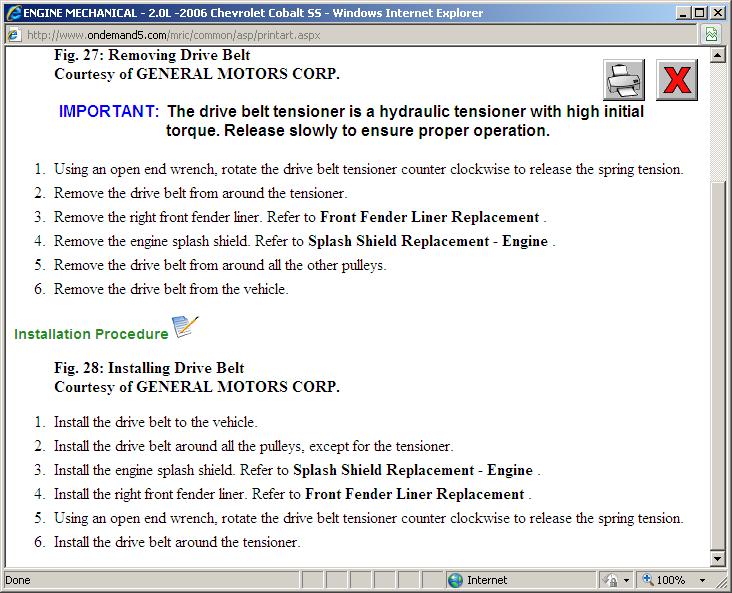Click text 'Install the drive belt around all the pulleys'

[x=178, y=446]
